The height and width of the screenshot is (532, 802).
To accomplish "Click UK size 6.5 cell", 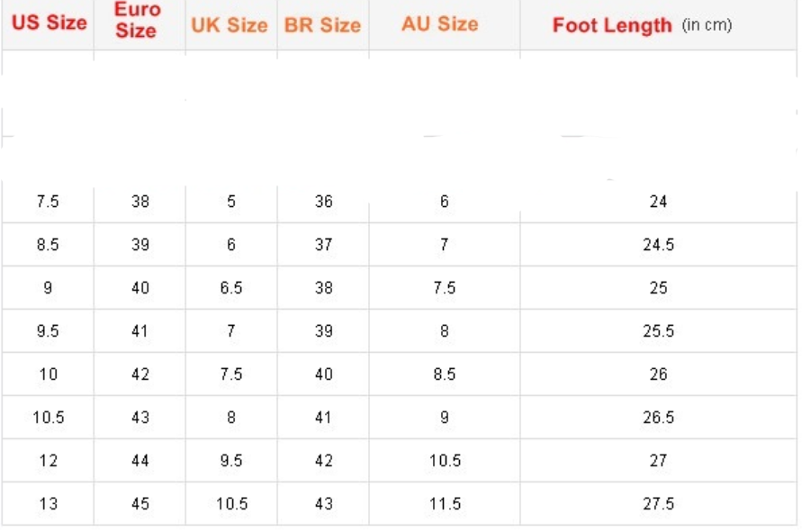I will 231,288.
